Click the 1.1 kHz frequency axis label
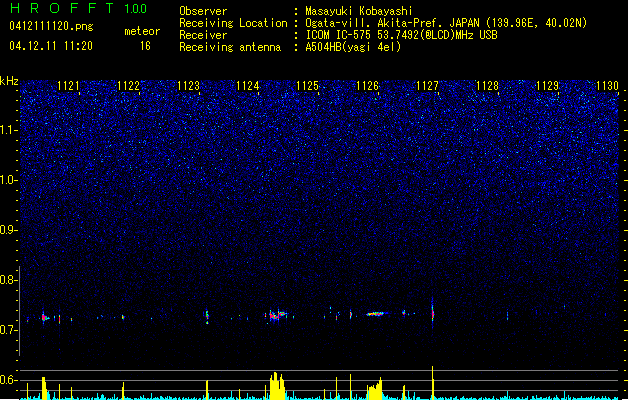 pyautogui.click(x=9, y=130)
